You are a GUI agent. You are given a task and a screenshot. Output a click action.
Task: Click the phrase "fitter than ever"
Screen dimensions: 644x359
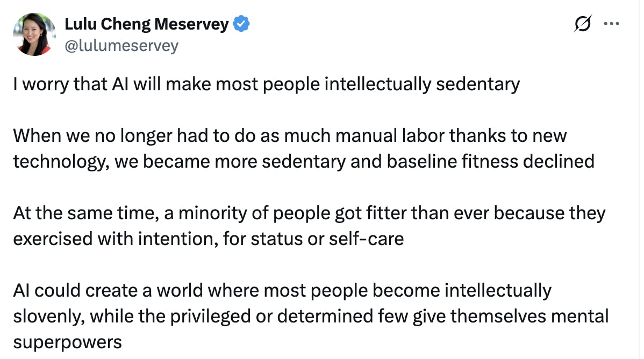[x=426, y=213]
